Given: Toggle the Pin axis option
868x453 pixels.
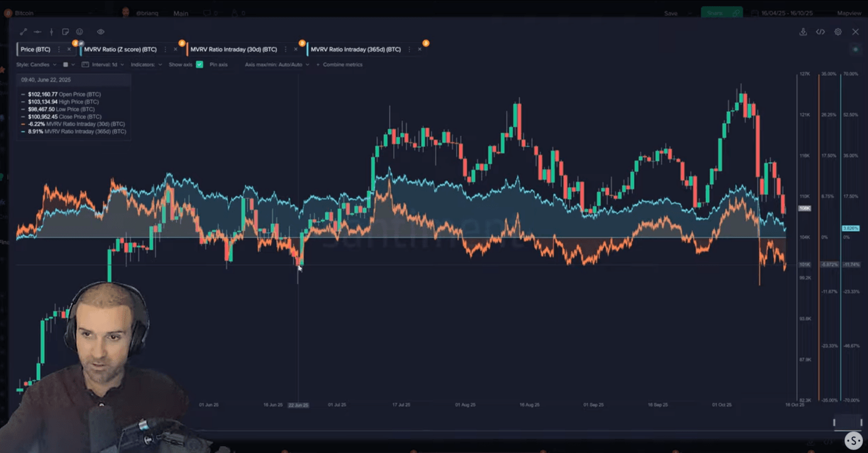Looking at the screenshot, I should click(218, 64).
